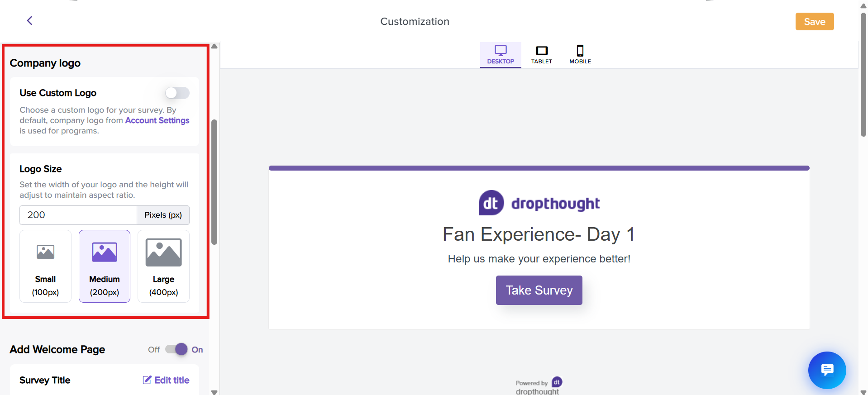Switch preview to Mobile view
Viewport: 868px width, 395px height.
pos(580,55)
